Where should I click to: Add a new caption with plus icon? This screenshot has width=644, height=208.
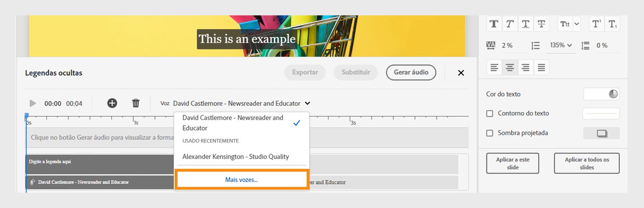click(112, 103)
